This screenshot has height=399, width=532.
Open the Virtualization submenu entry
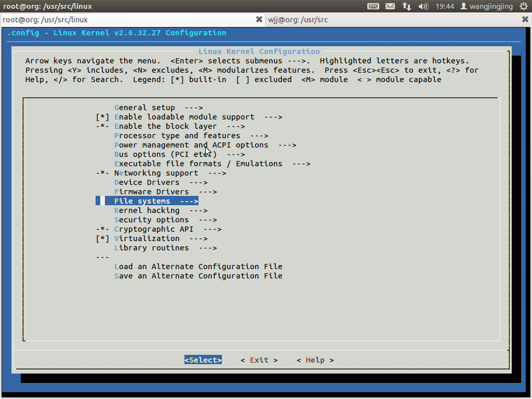point(161,238)
